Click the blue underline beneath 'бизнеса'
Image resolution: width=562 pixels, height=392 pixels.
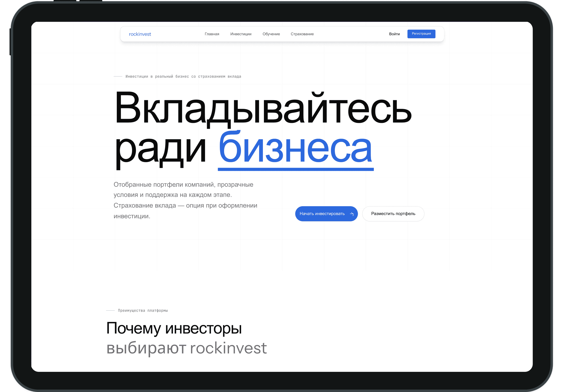click(296, 169)
